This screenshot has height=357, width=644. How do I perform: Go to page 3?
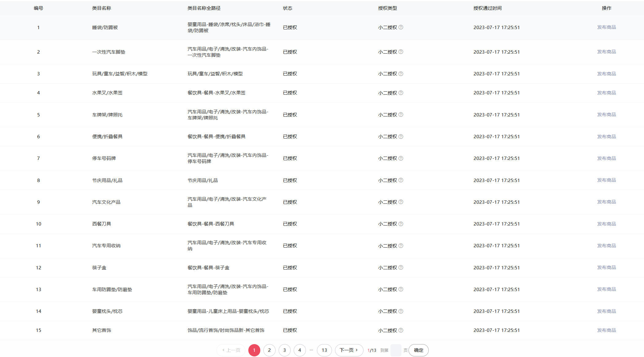(284, 350)
